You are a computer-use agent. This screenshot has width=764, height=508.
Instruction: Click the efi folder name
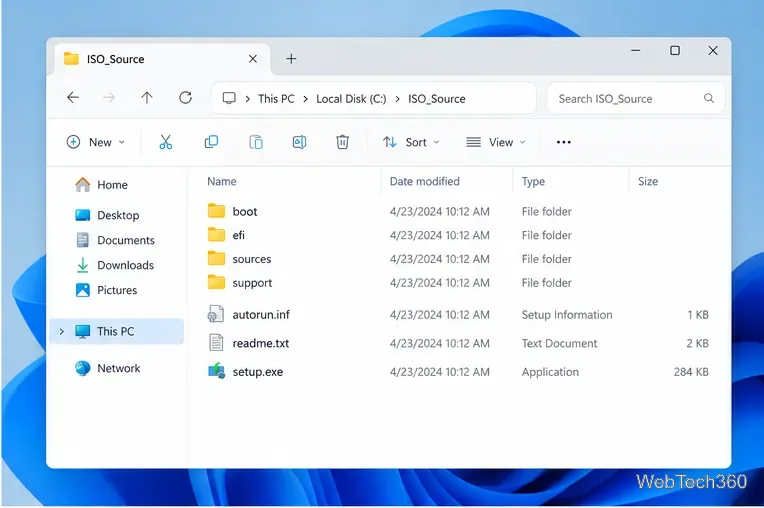pos(238,235)
